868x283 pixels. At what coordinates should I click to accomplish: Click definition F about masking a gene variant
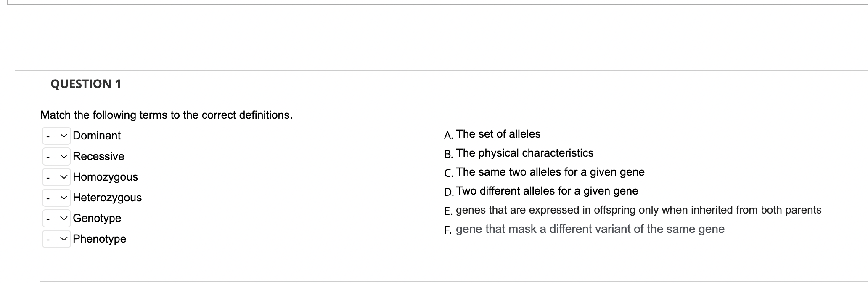coord(590,229)
